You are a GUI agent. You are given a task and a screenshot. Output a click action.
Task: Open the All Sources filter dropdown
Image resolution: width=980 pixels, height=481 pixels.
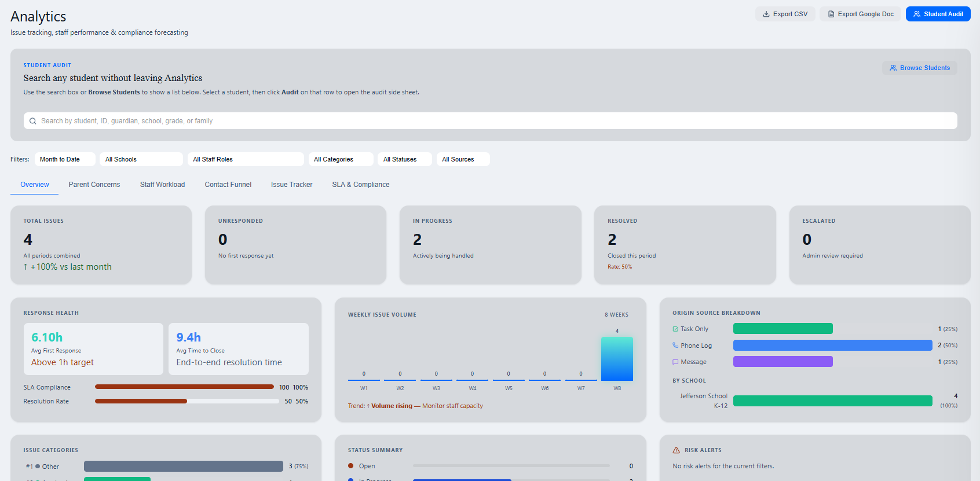(463, 159)
